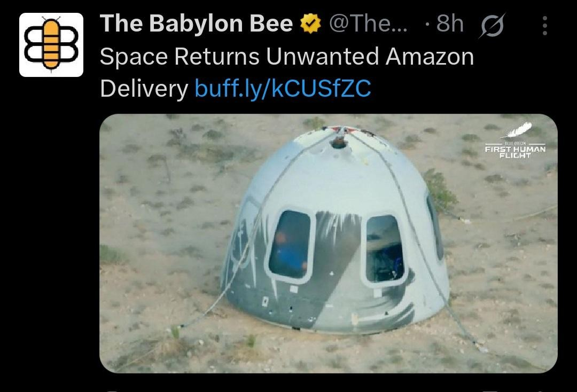Open the Grok explain-post icon

(492, 26)
